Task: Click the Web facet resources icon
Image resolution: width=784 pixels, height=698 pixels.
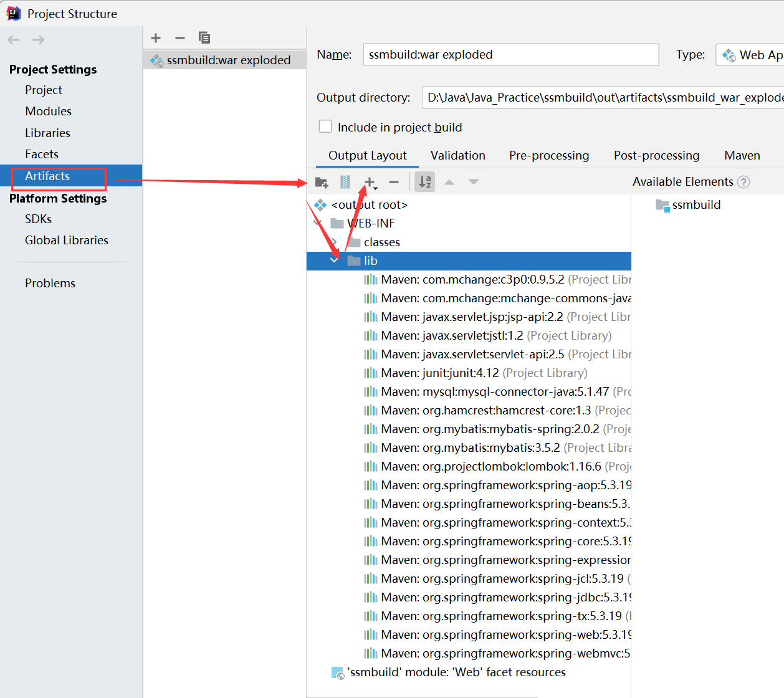Action: (x=338, y=672)
